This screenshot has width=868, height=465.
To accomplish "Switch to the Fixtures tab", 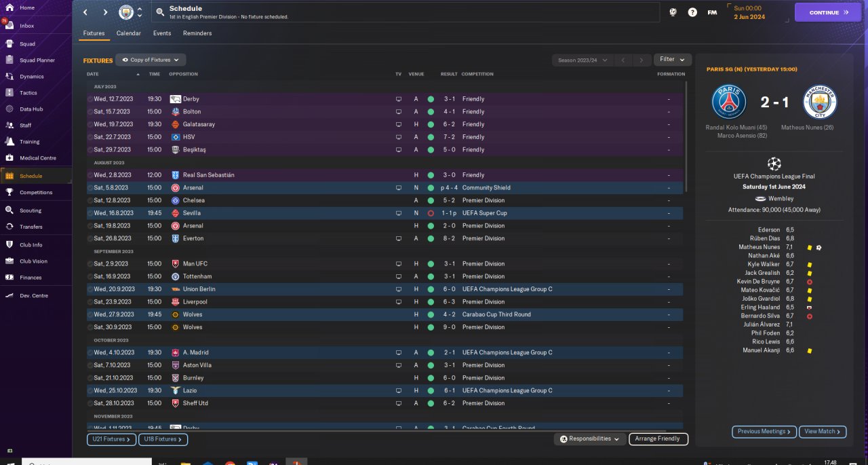I will click(x=94, y=33).
